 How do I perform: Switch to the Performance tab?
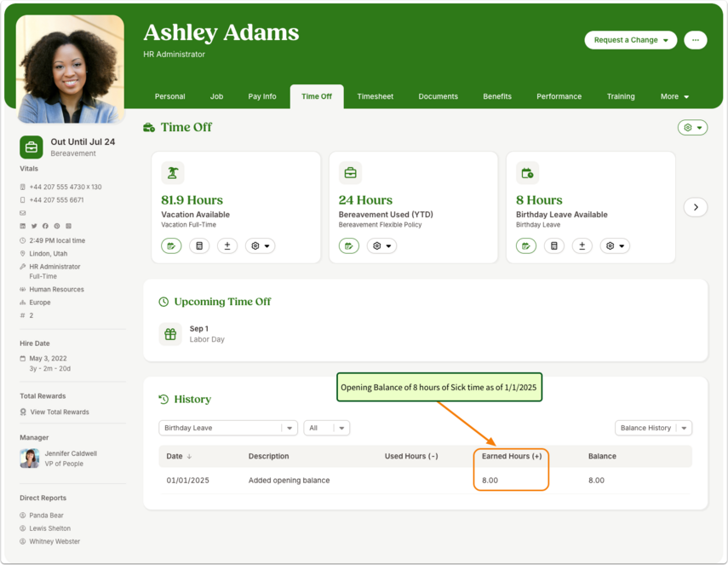(x=559, y=96)
